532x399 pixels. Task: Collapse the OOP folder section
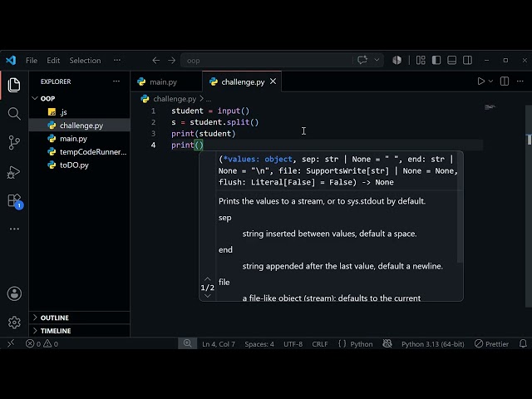[x=80, y=98]
